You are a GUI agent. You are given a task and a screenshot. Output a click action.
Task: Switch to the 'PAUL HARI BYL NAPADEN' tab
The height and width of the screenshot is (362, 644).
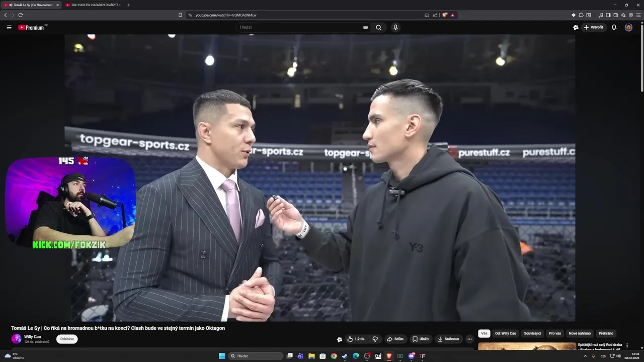(93, 5)
